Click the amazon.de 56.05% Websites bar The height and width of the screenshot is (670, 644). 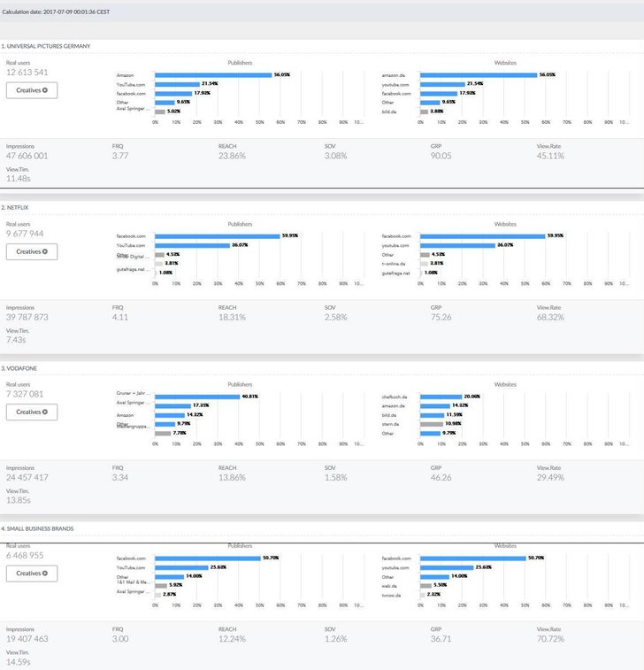tap(479, 75)
